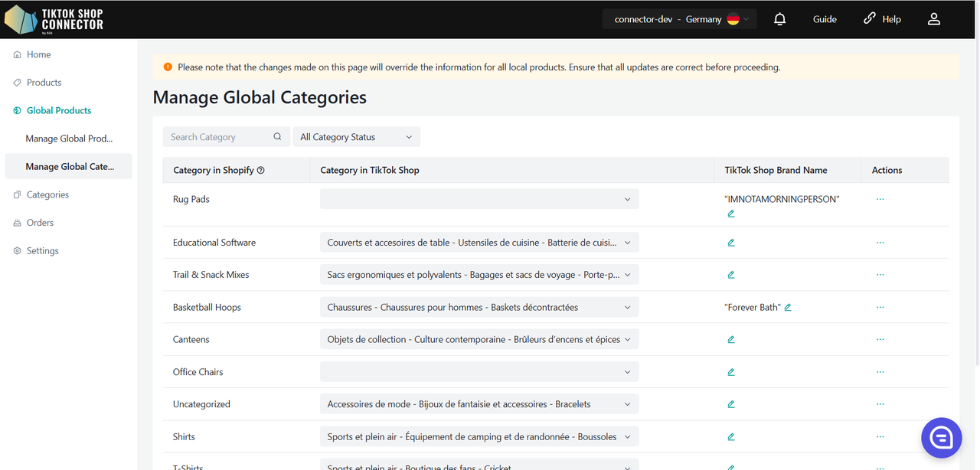This screenshot has width=980, height=470.
Task: Go to Orders in the sidebar
Action: [x=40, y=223]
